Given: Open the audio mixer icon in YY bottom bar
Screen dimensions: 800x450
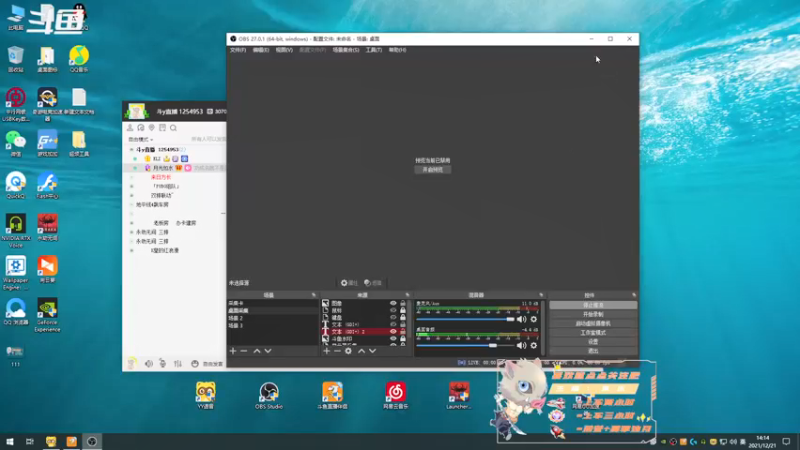Looking at the screenshot, I should 178,364.
